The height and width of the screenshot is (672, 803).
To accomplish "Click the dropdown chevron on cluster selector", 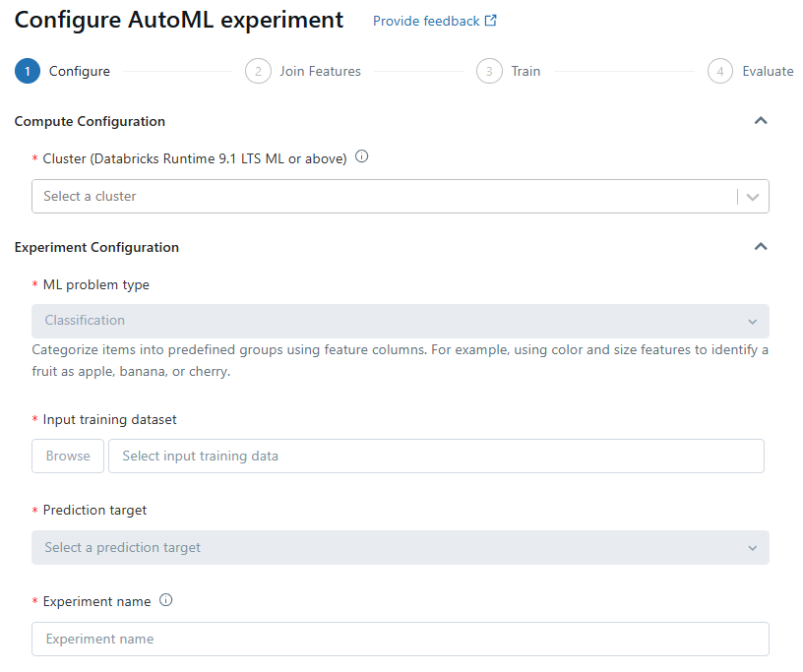I will click(754, 196).
